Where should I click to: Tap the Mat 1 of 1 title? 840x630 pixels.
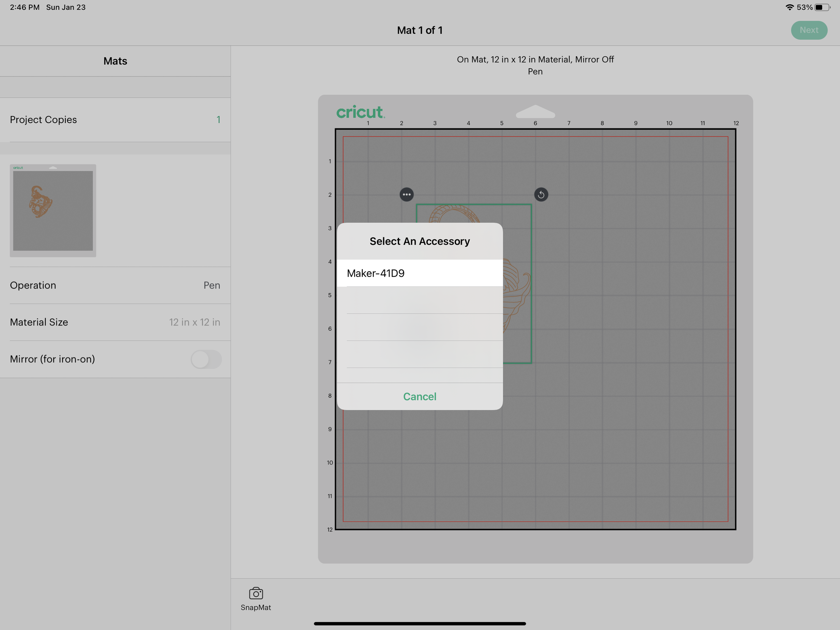420,30
